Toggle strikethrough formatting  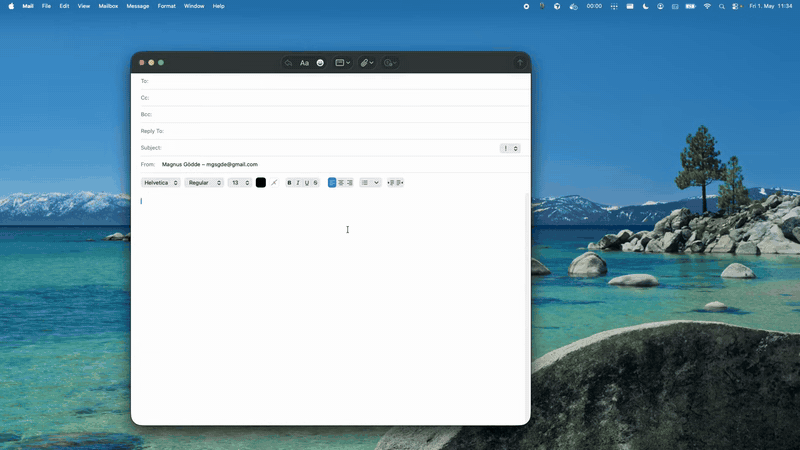pyautogui.click(x=315, y=183)
